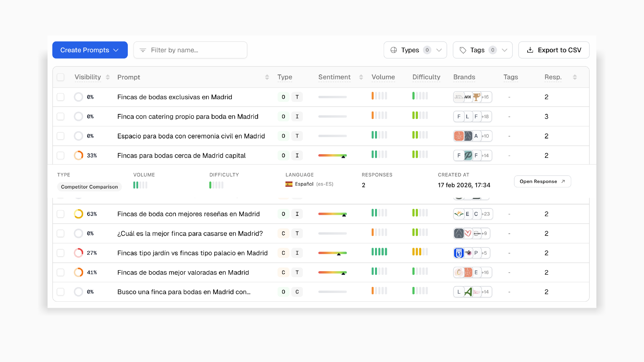
Task: Click the Volume column header
Action: 383,77
